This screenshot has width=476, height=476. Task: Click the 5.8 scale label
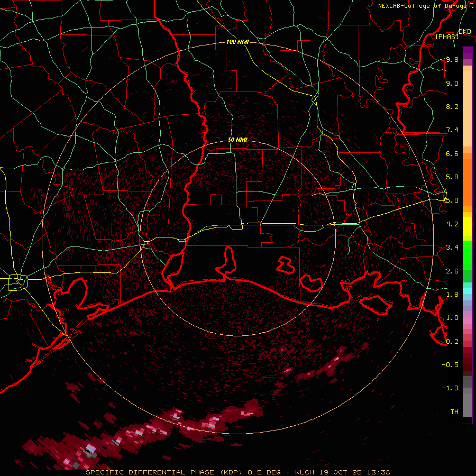pos(452,177)
